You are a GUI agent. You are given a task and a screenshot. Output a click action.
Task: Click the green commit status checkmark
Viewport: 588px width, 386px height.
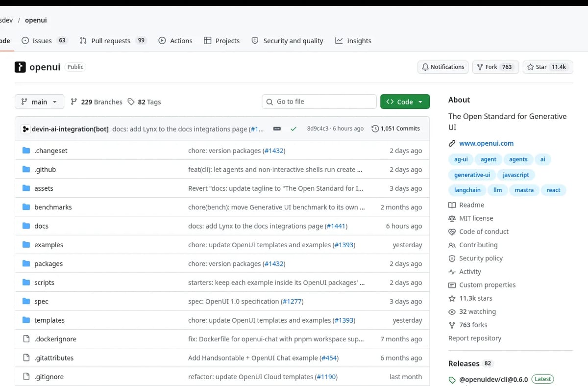tap(294, 129)
